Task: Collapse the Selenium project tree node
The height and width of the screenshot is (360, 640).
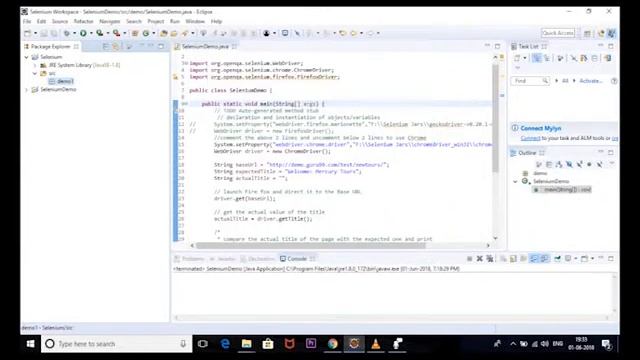Action: (27, 57)
